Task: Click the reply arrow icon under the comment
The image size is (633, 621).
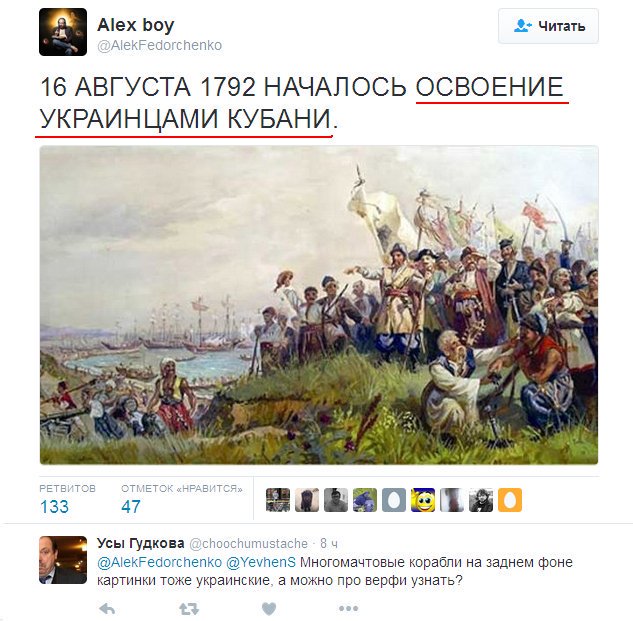Action: [x=107, y=609]
